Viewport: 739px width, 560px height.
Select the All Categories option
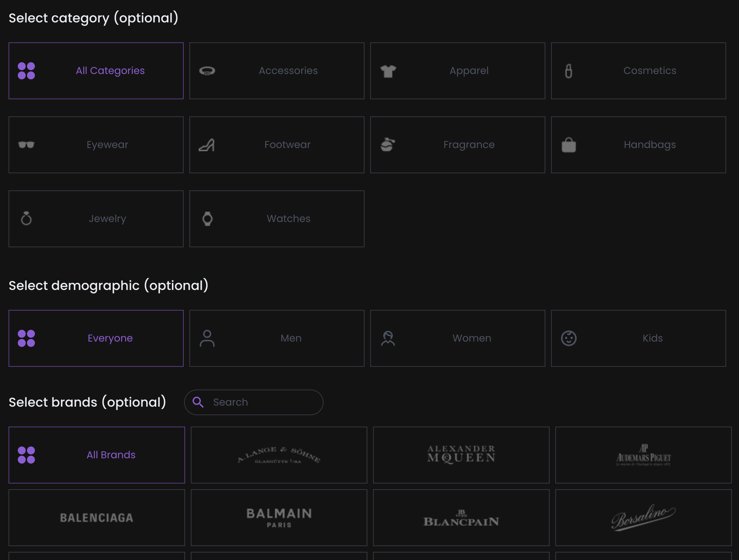pos(96,71)
